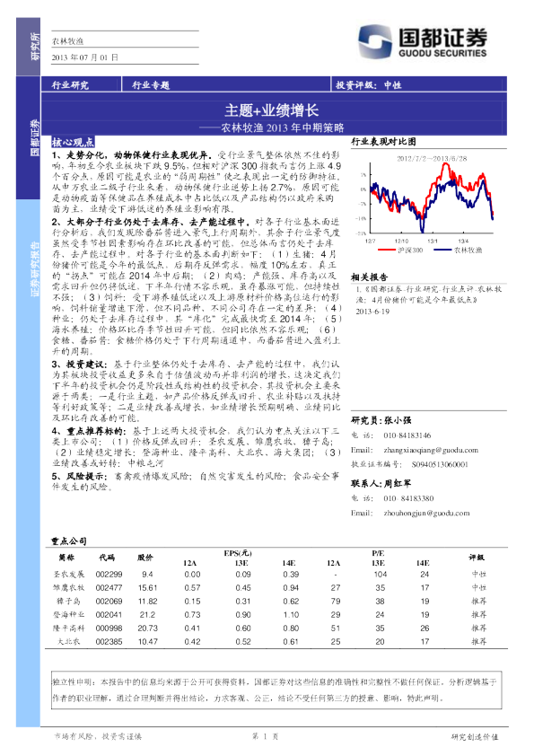Click the page number footer 第 1 页
The width and height of the screenshot is (534, 756).
(265, 736)
